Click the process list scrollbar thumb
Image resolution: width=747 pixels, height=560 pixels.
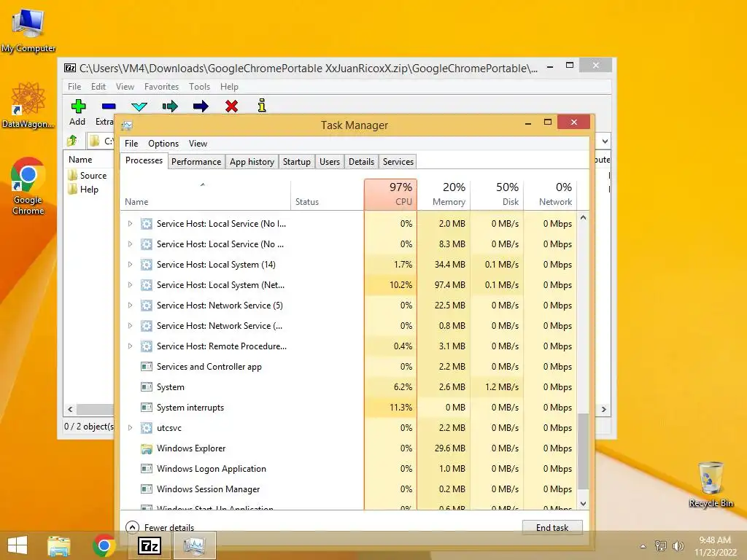tap(583, 451)
